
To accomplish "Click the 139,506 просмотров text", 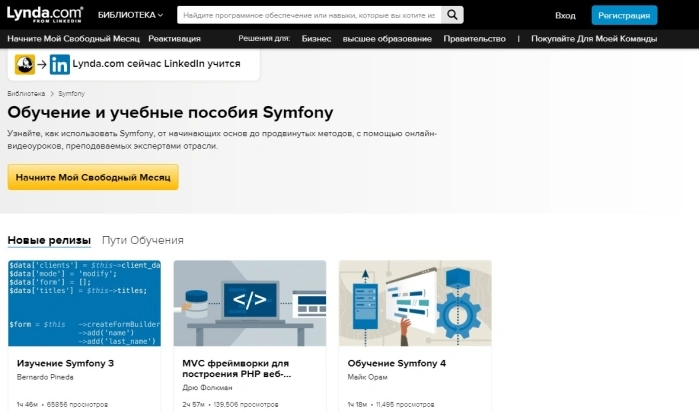I will click(246, 404).
